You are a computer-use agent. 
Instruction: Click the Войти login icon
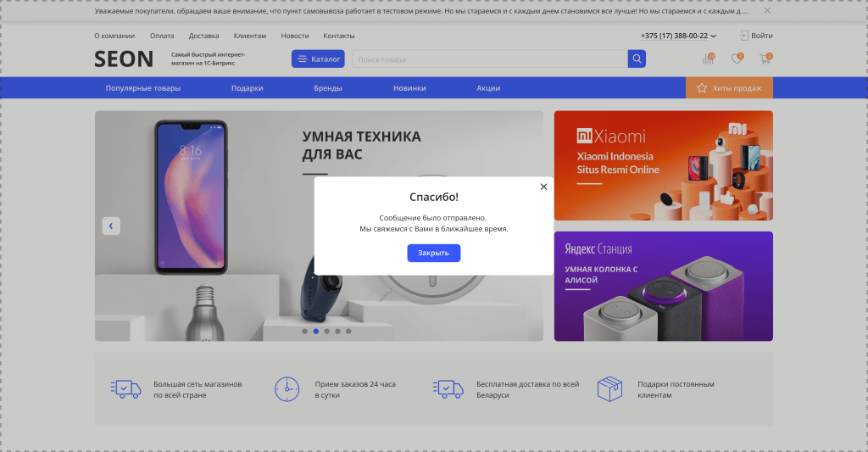744,36
